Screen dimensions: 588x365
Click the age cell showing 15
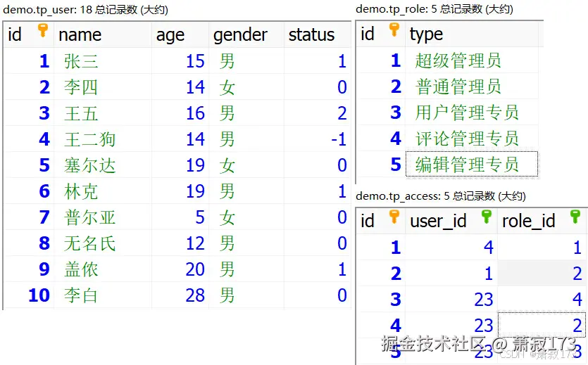180,61
